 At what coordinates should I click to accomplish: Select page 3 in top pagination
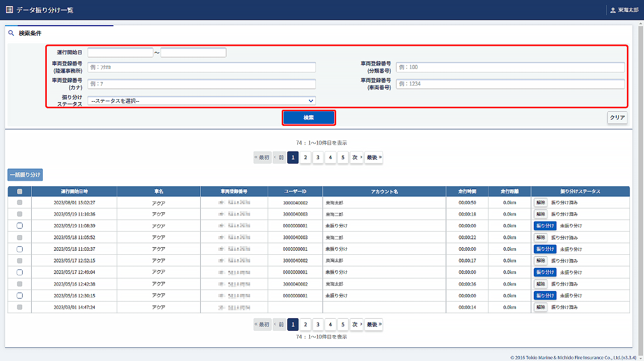[x=317, y=158]
